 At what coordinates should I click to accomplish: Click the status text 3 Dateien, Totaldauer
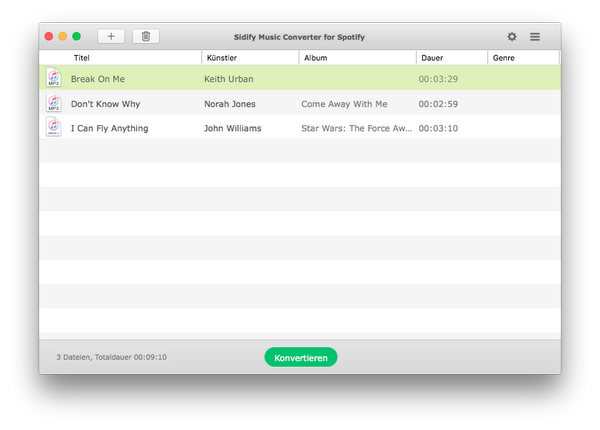click(x=111, y=357)
